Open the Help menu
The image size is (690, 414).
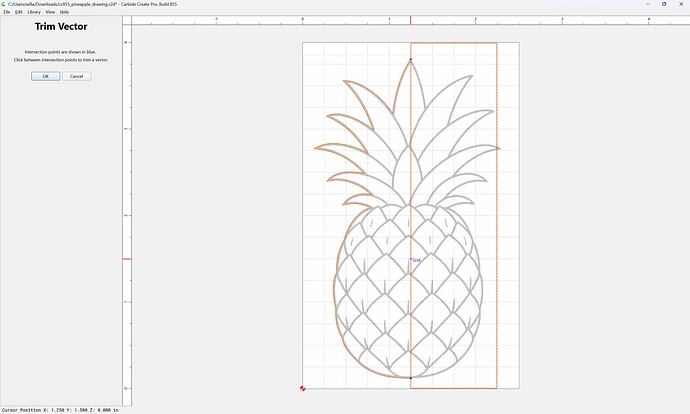click(x=64, y=12)
